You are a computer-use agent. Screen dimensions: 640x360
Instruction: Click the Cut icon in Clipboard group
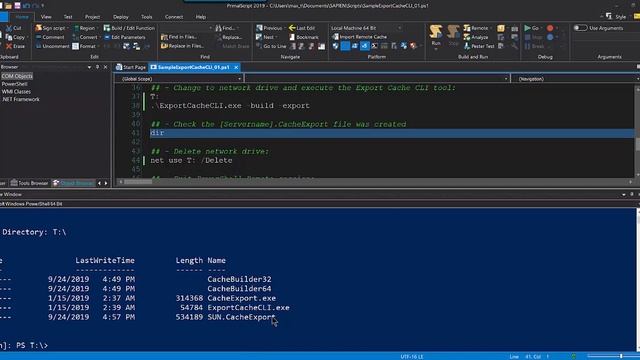point(9,28)
